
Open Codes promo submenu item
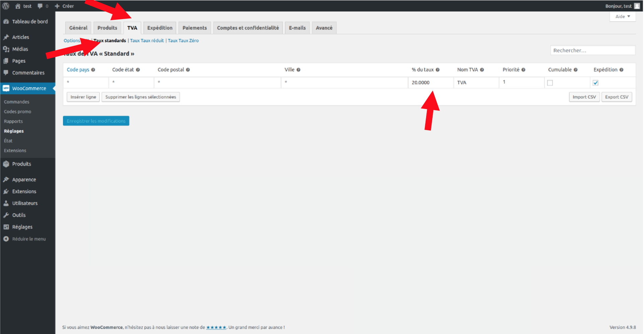(x=17, y=112)
